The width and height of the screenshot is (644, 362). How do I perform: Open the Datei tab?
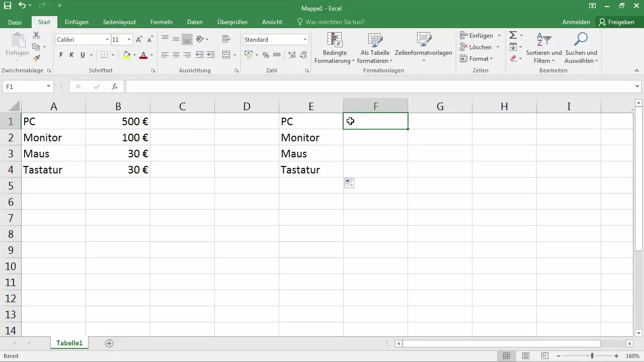click(x=15, y=22)
